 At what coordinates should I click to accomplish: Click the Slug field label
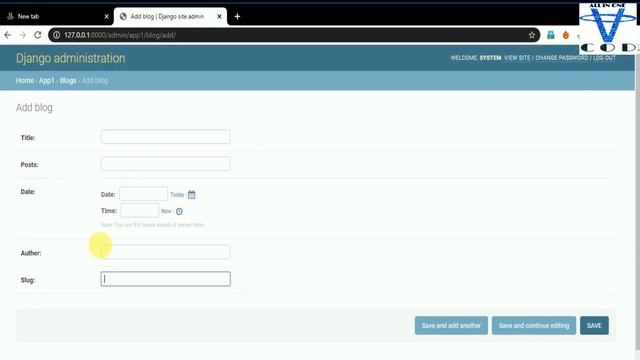pyautogui.click(x=28, y=280)
